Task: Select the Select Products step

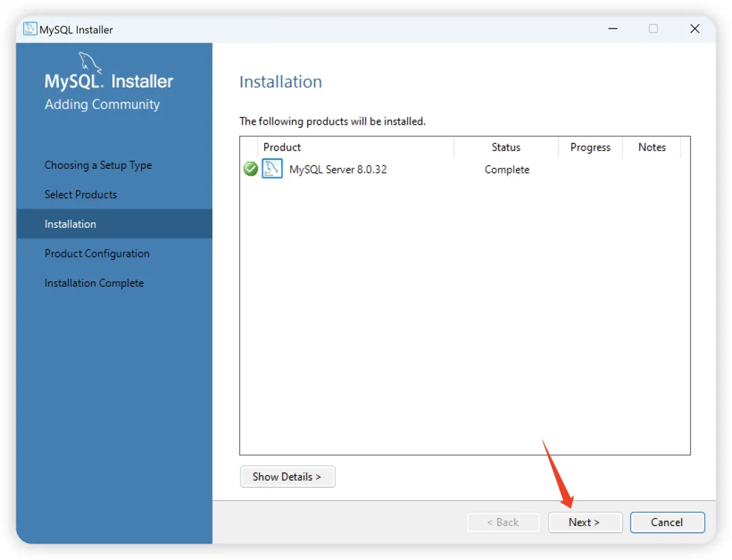Action: click(81, 195)
